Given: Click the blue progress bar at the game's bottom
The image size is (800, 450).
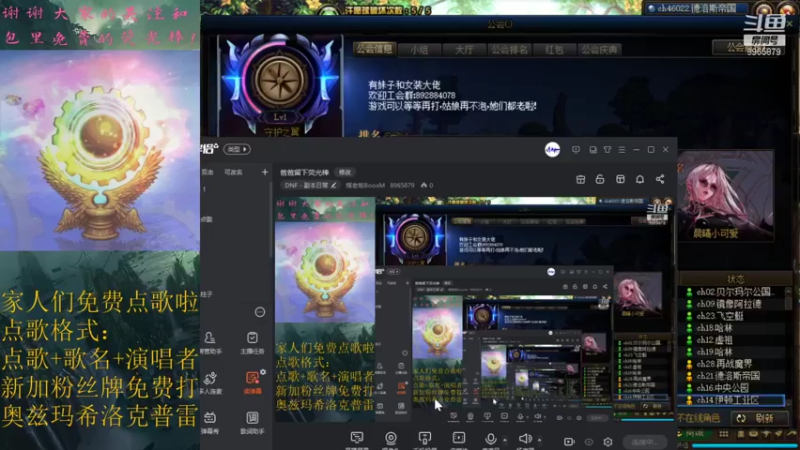Looking at the screenshot, I should click(745, 446).
